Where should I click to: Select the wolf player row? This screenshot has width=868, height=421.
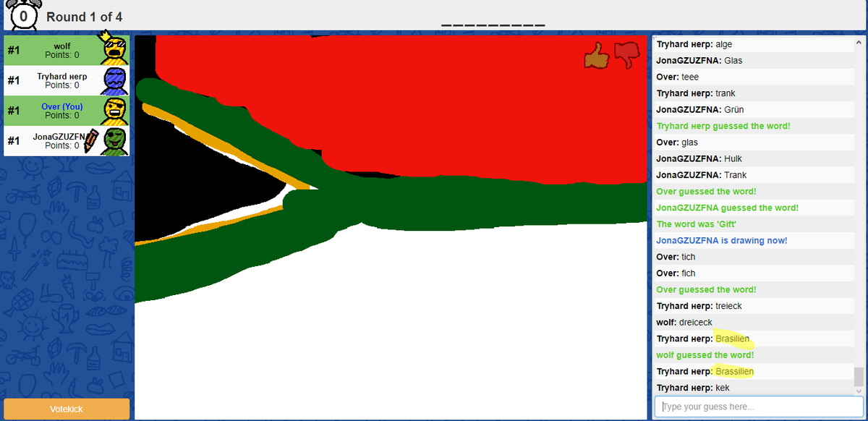67,51
